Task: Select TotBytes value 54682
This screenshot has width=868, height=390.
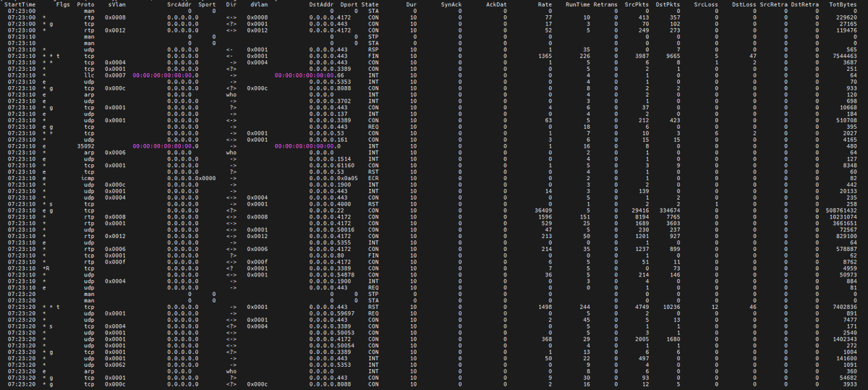Action: tap(849, 377)
